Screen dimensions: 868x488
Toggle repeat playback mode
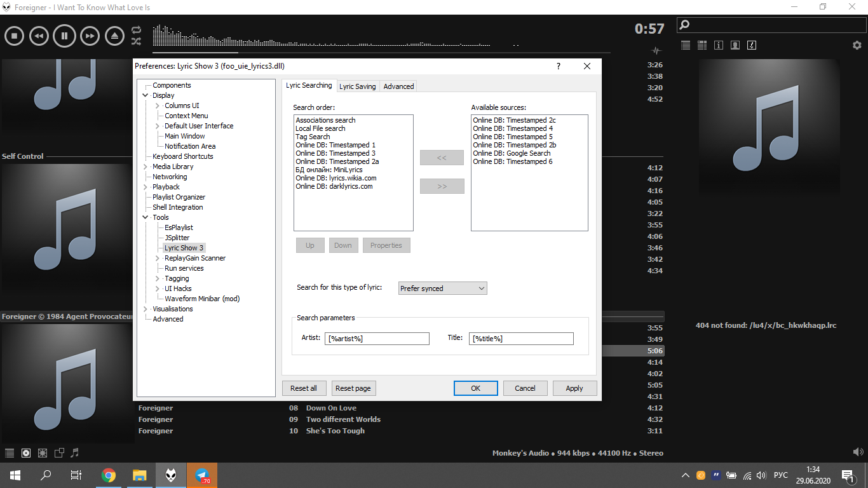(136, 30)
